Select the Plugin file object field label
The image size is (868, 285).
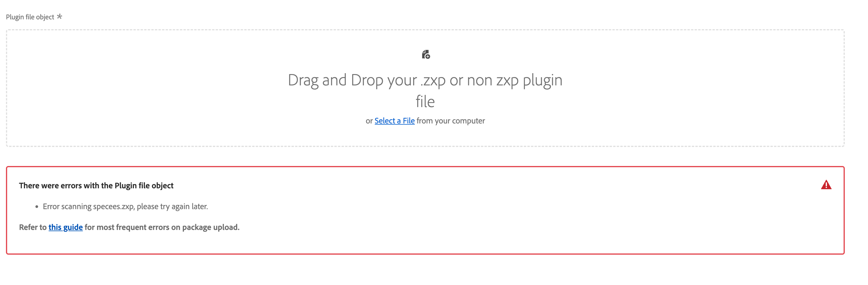tap(30, 16)
